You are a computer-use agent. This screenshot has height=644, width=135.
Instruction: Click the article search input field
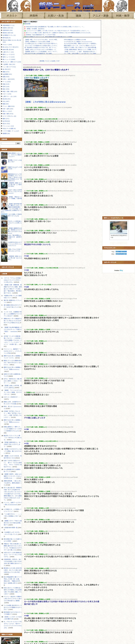pyautogui.click(x=8, y=143)
